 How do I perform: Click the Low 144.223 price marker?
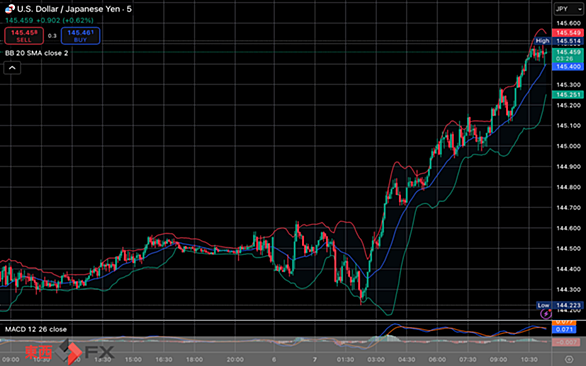(x=559, y=305)
